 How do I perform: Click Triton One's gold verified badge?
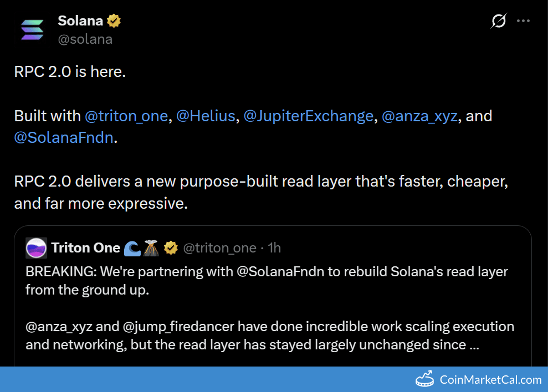171,248
